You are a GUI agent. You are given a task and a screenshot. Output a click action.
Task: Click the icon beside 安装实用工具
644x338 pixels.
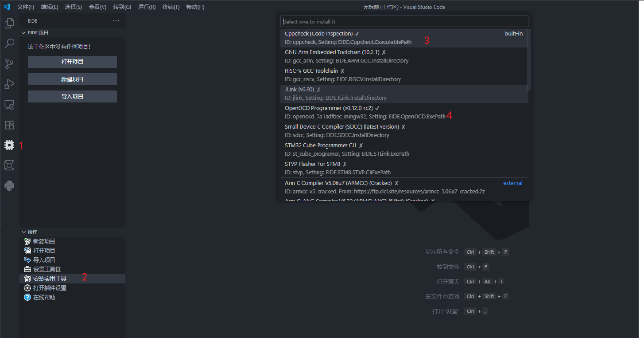coord(27,279)
